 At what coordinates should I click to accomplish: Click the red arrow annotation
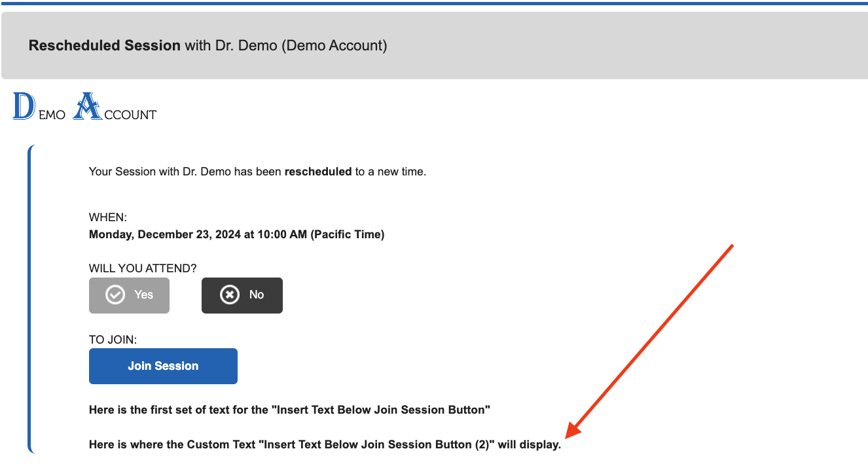click(x=649, y=341)
